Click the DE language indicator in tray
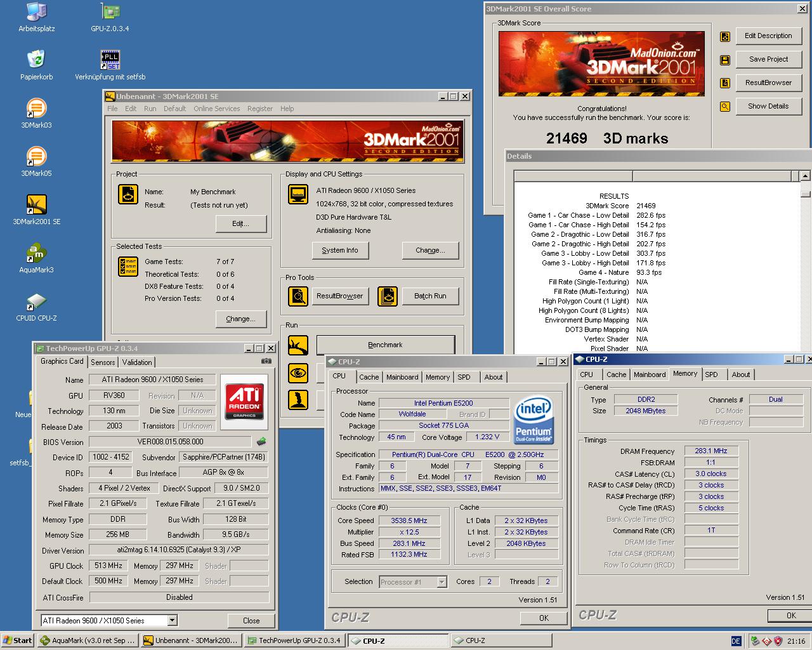812x650 pixels. coord(736,641)
